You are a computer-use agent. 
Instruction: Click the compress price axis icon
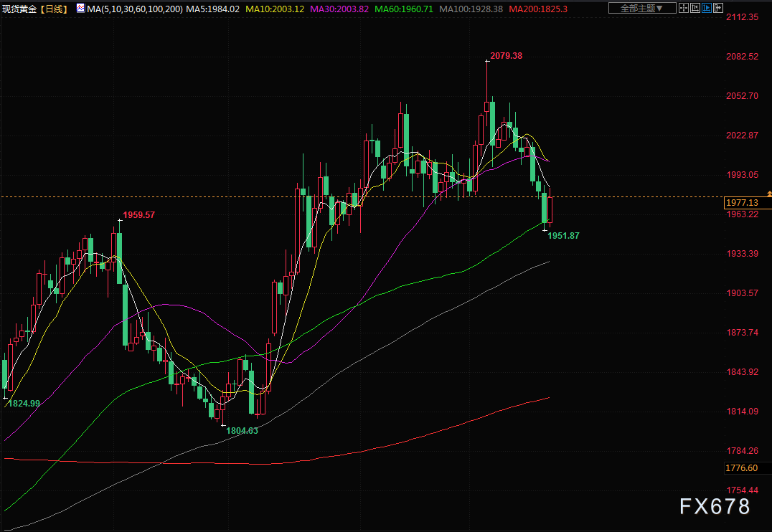(x=697, y=9)
